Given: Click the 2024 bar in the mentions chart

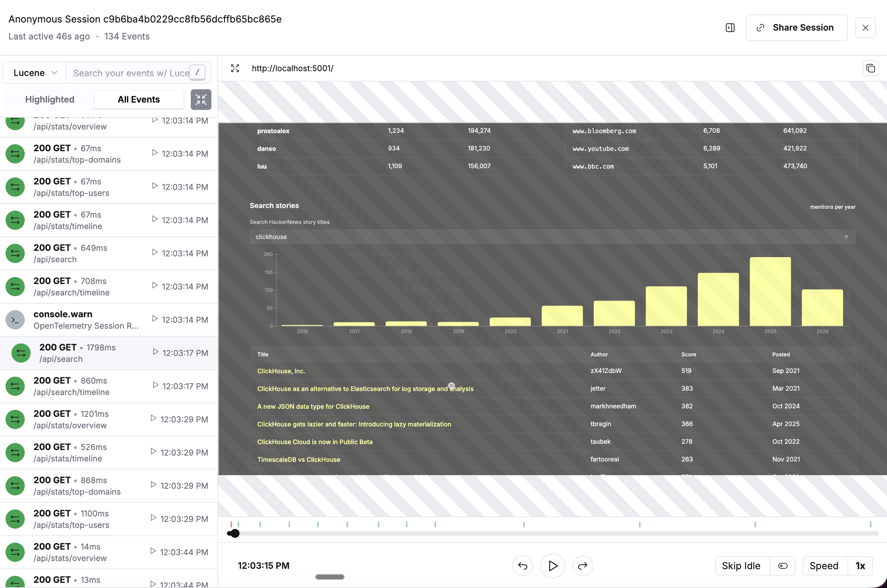Looking at the screenshot, I should click(718, 299).
